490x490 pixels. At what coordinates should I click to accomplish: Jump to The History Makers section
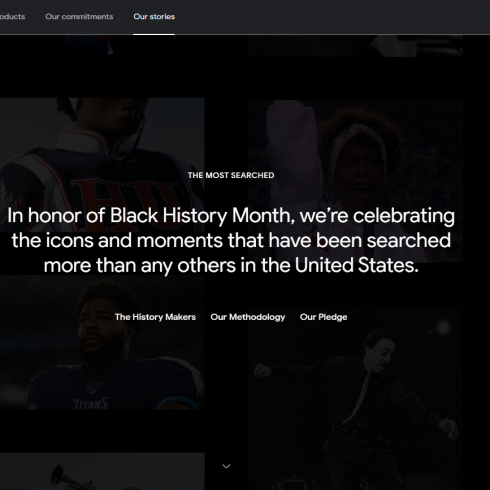(155, 317)
